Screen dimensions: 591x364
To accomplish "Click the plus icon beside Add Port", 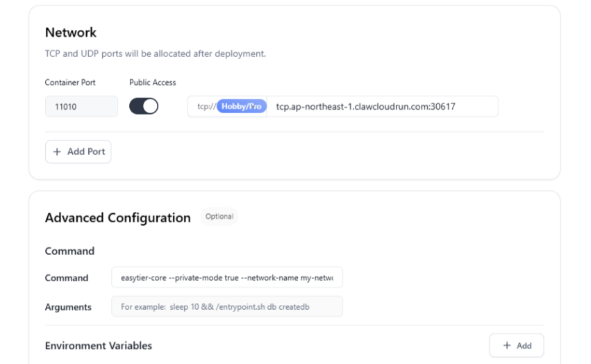I will pyautogui.click(x=57, y=151).
